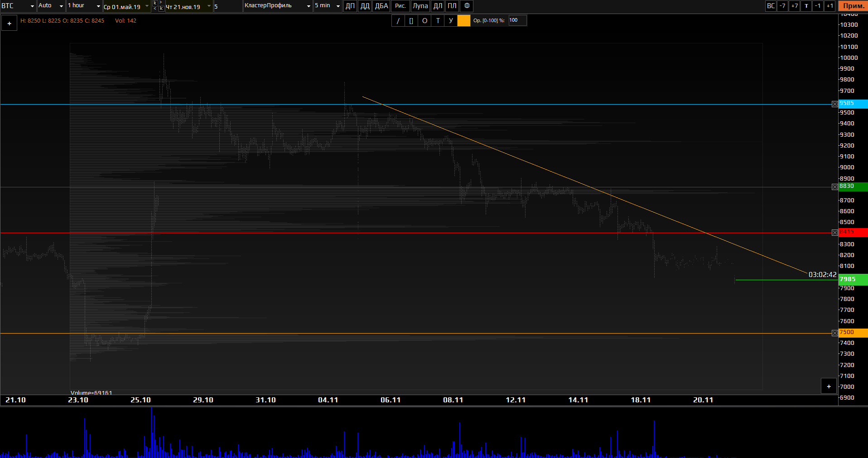Screen dimensions: 868x458
Task: Open the Рис. drawing menu
Action: point(400,6)
